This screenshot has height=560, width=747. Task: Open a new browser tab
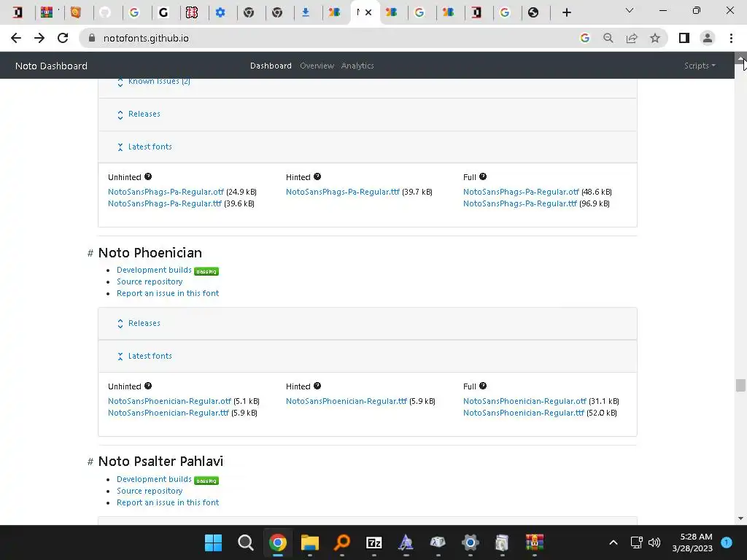[x=566, y=12]
